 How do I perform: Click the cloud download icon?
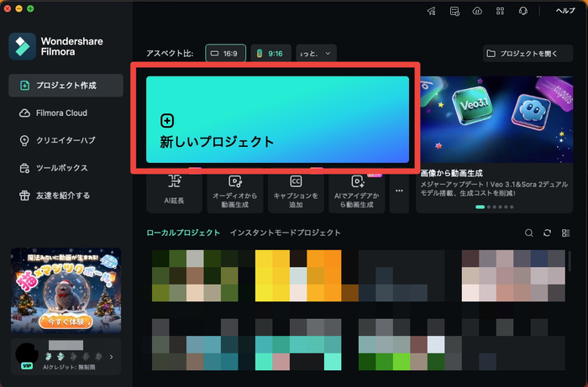[477, 11]
